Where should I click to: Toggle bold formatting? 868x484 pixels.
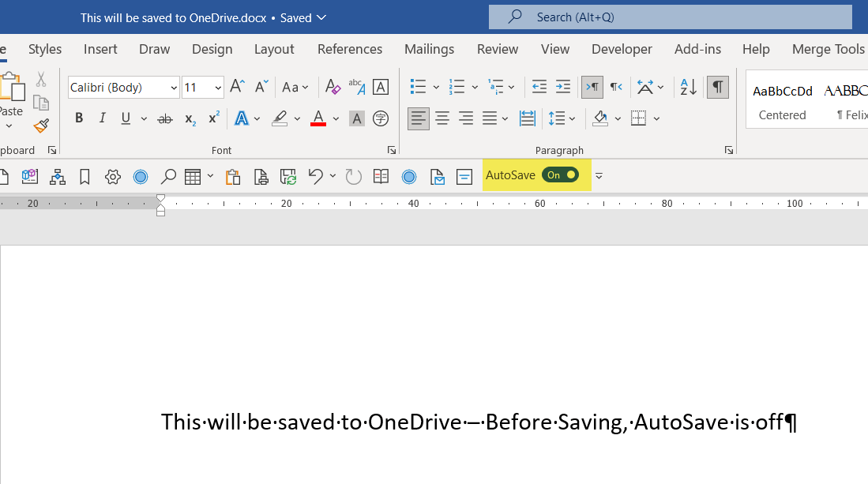pyautogui.click(x=79, y=118)
